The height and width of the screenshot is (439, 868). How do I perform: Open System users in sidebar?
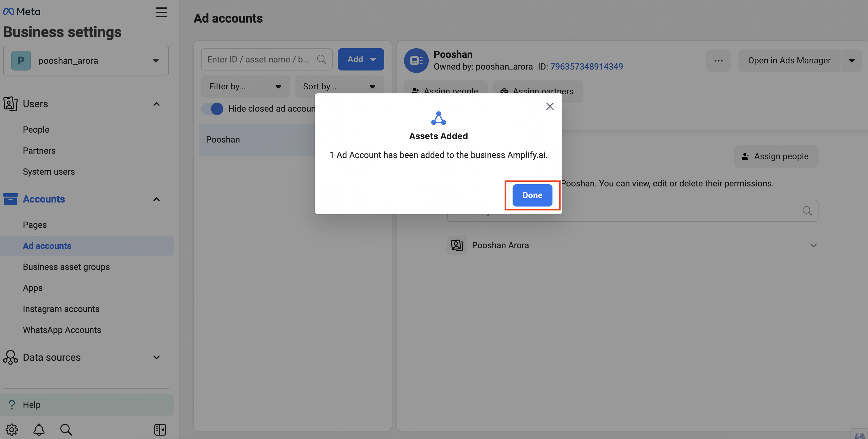(x=49, y=172)
